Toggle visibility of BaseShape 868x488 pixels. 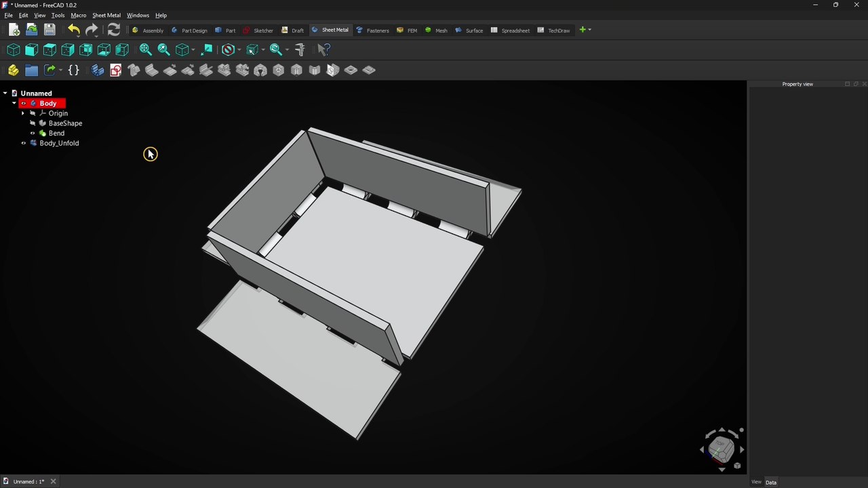point(33,123)
